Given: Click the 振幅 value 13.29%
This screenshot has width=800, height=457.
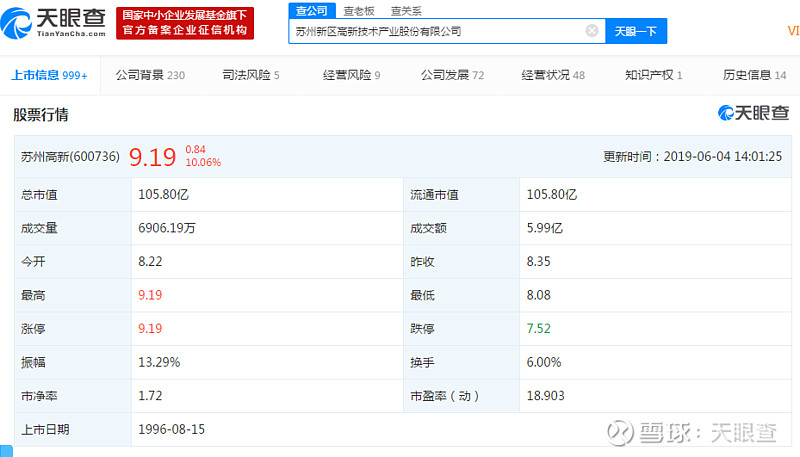Looking at the screenshot, I should tap(159, 362).
